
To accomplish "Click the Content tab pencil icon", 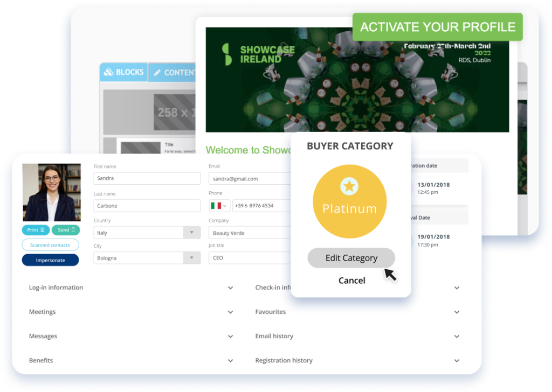I will tap(157, 73).
